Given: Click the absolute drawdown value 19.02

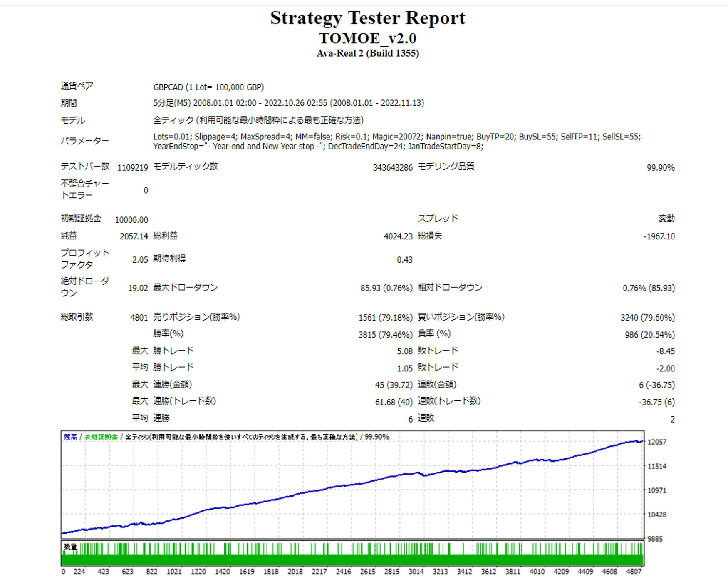Looking at the screenshot, I should point(138,288).
